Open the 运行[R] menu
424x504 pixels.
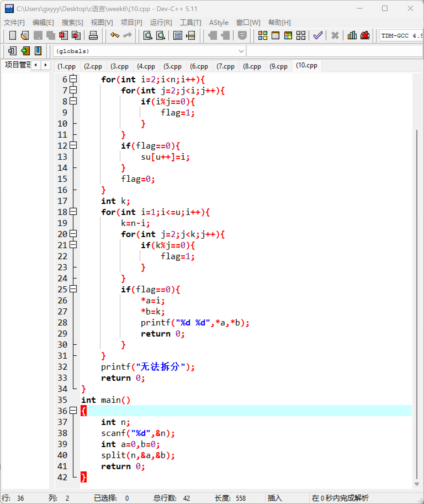161,22
